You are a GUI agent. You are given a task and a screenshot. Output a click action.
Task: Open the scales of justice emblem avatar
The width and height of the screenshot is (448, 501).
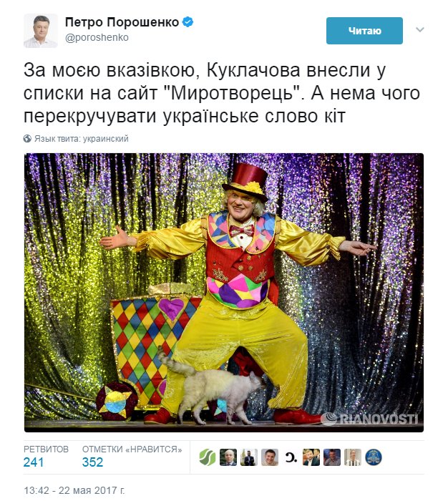click(x=374, y=457)
